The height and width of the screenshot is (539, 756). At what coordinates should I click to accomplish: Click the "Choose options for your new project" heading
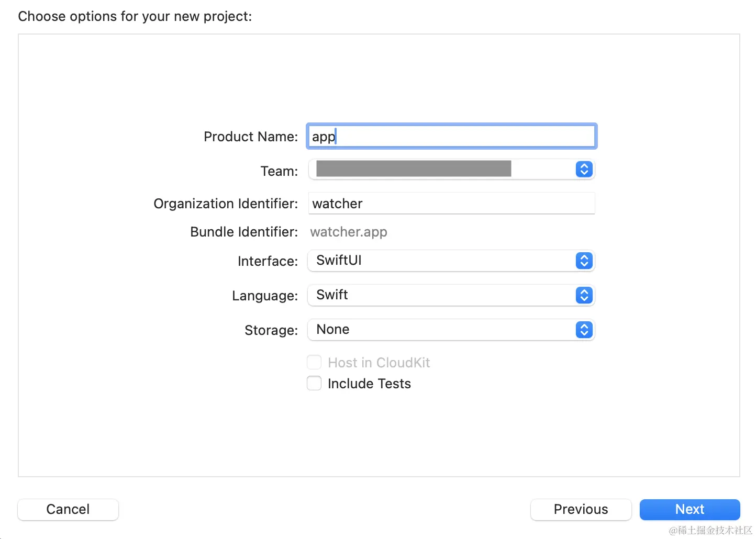(135, 16)
